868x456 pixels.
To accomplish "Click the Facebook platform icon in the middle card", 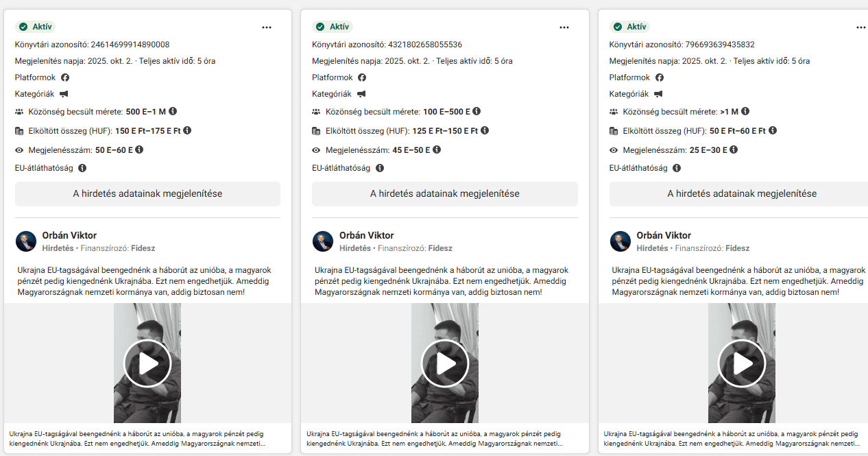I will point(362,77).
